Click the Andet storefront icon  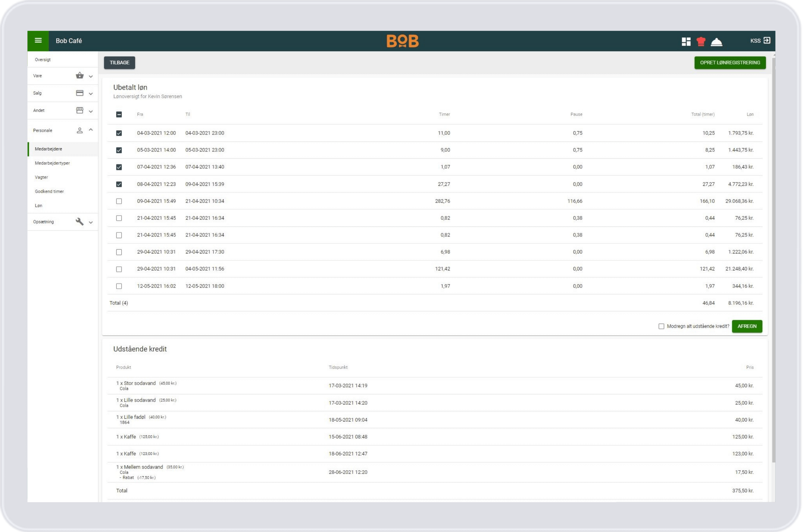(80, 110)
